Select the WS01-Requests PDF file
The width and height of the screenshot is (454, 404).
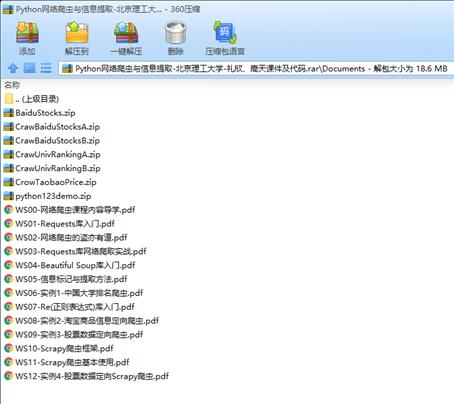click(x=59, y=224)
